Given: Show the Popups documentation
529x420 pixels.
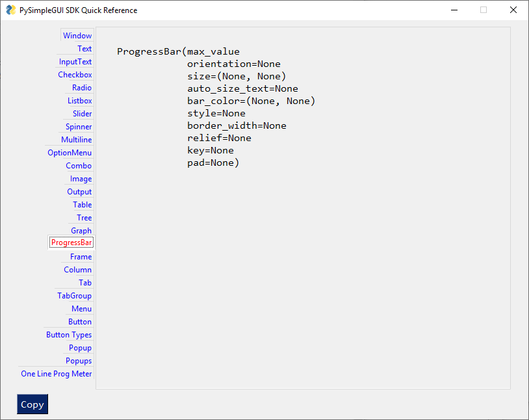Looking at the screenshot, I should (x=77, y=360).
